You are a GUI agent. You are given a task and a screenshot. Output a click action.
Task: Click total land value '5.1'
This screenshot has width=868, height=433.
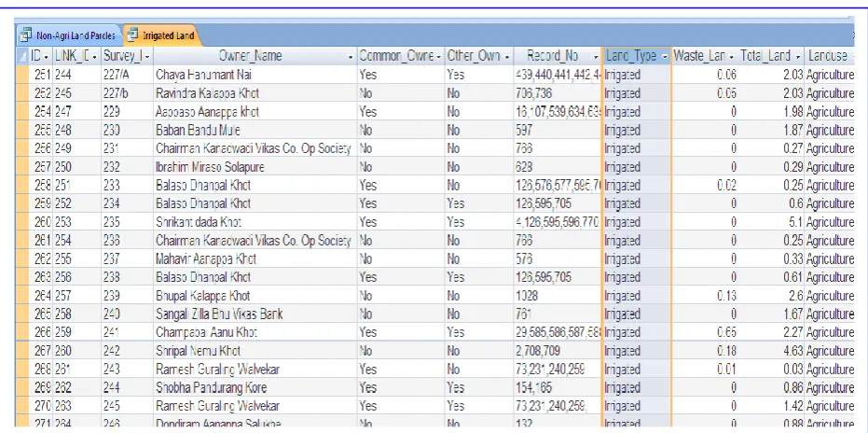click(771, 222)
